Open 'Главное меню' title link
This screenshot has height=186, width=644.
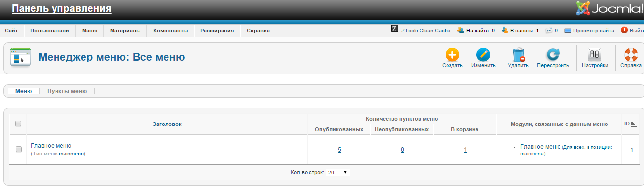click(51, 146)
